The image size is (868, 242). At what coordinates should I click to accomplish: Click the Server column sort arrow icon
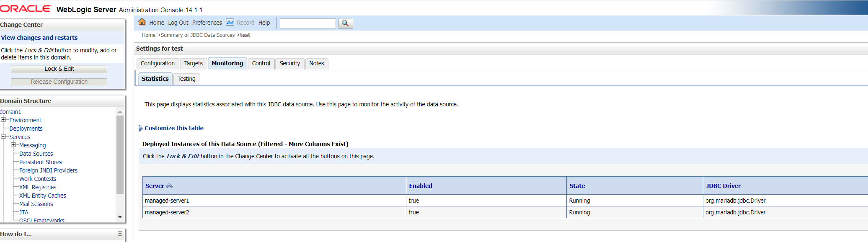pos(169,186)
